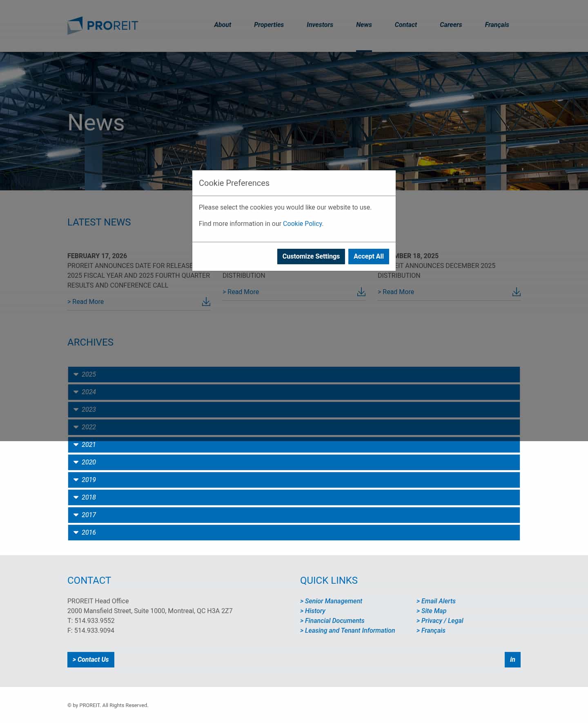The width and height of the screenshot is (588, 723).
Task: Open the 2018 archive accordion
Action: coord(294,498)
